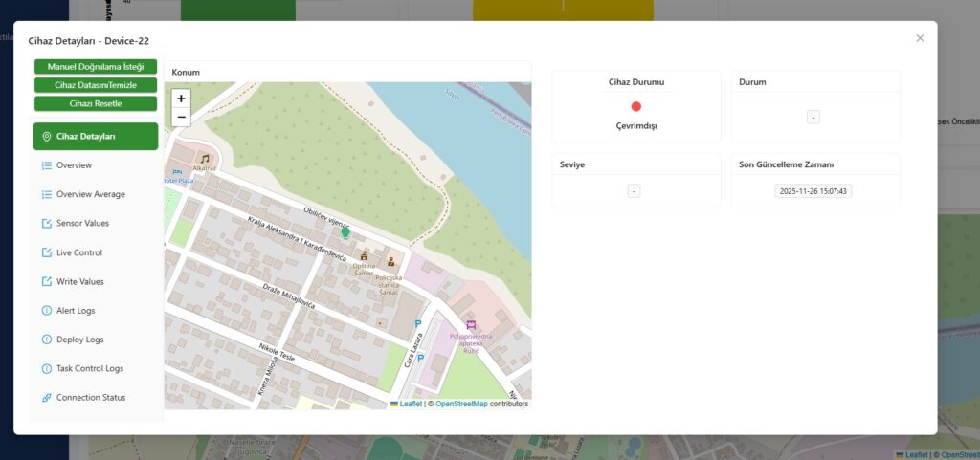Open the OpenStreetMap contributors link
The width and height of the screenshot is (980, 460).
pyautogui.click(x=461, y=404)
